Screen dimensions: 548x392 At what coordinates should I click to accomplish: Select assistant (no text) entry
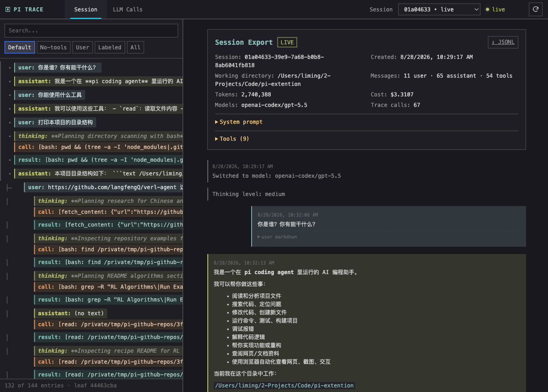71,313
